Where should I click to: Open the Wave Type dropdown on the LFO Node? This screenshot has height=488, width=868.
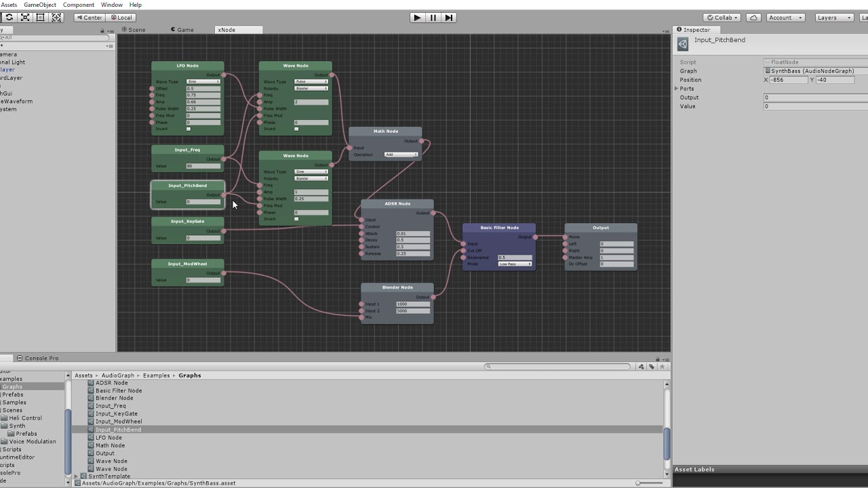(202, 81)
